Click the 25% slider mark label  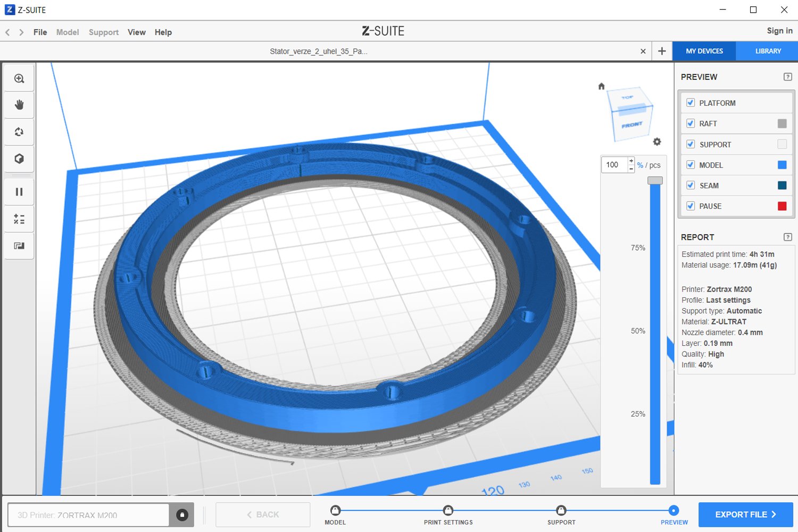(638, 414)
